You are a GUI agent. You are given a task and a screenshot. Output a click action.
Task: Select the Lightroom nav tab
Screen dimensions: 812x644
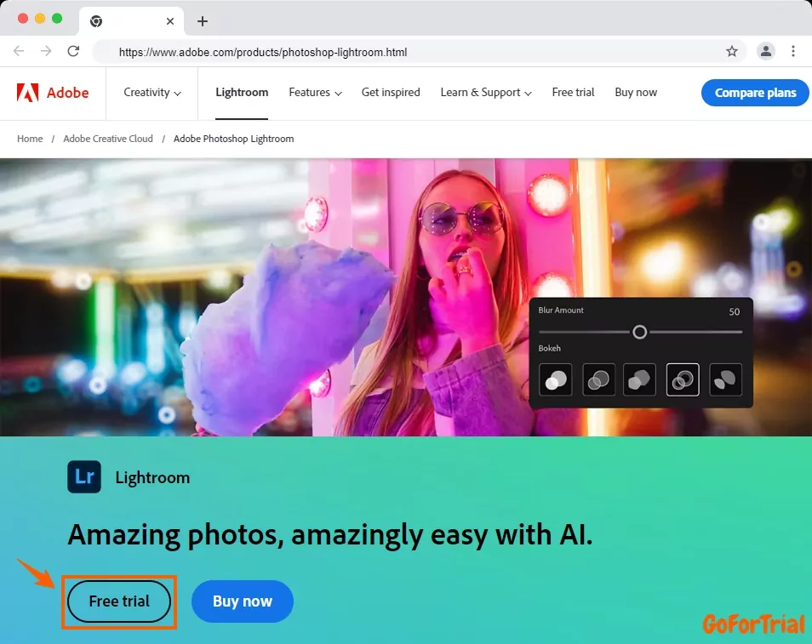242,93
